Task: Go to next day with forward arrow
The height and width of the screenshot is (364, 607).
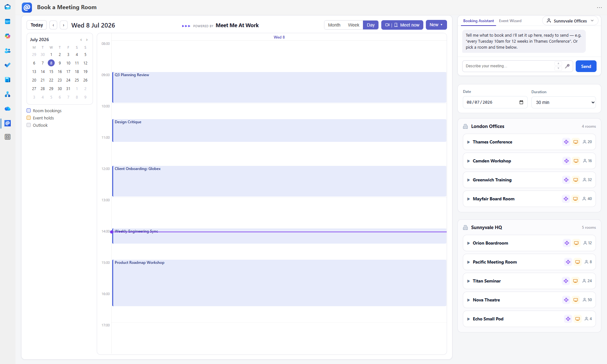Action: (64, 25)
